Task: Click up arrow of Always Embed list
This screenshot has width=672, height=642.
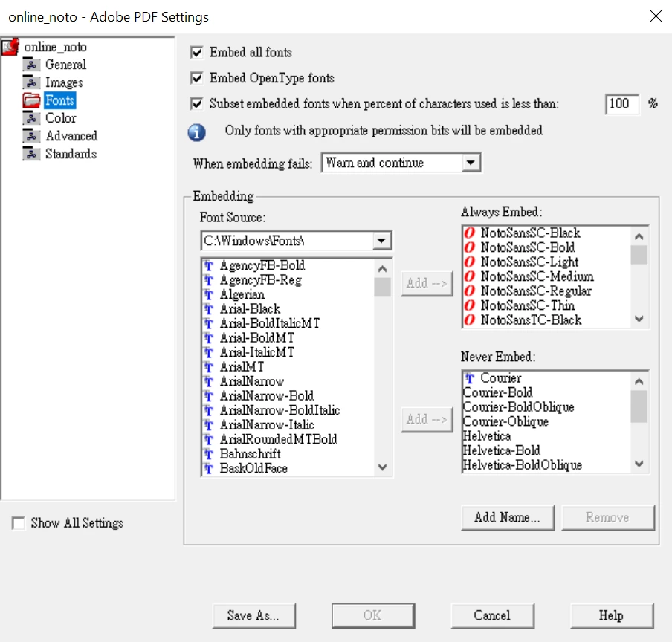Action: click(x=639, y=236)
